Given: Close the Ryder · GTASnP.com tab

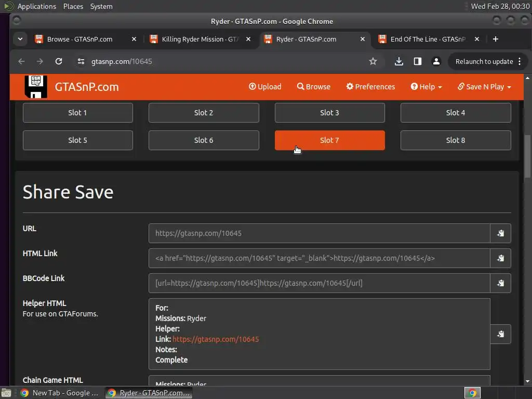Looking at the screenshot, I should (362, 39).
